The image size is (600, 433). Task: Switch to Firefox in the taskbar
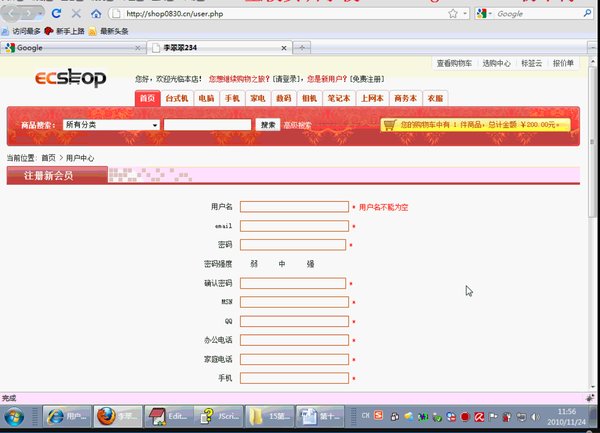pos(118,417)
